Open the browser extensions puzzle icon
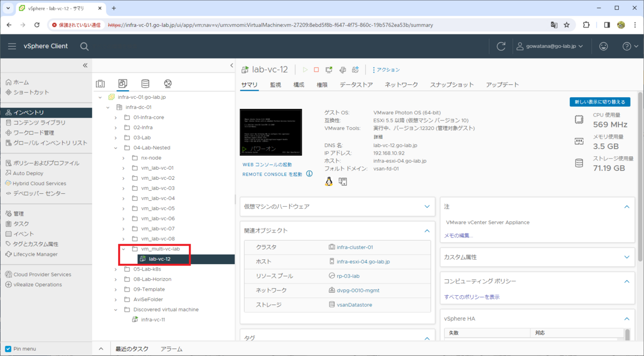This screenshot has width=644, height=356. pyautogui.click(x=586, y=25)
